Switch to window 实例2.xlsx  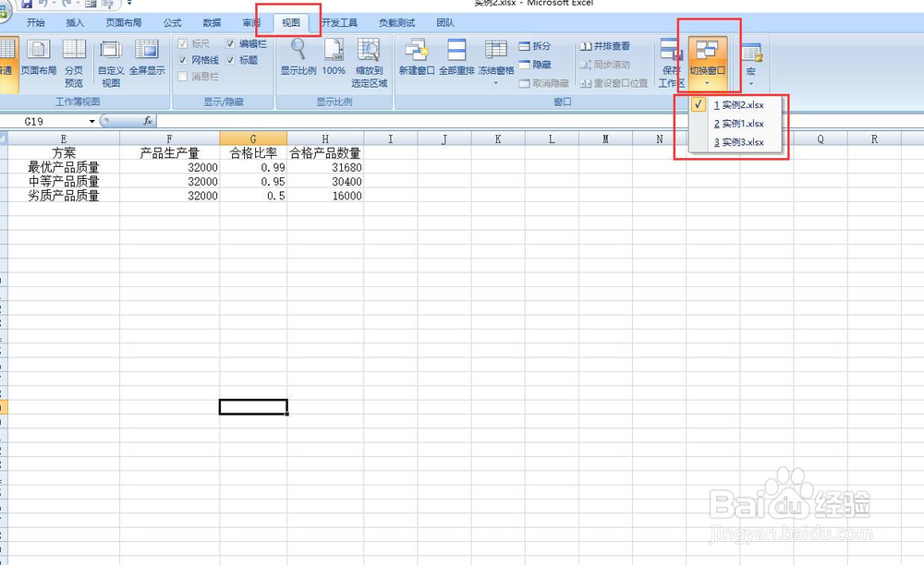click(x=736, y=104)
